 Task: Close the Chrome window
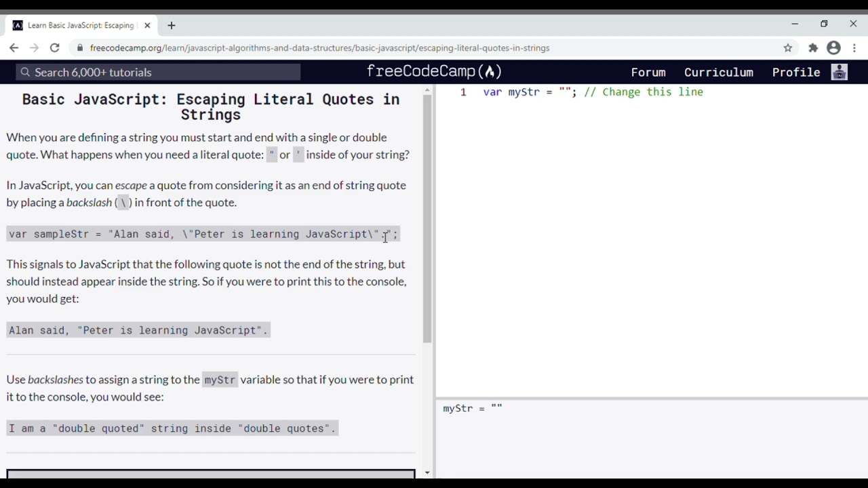(853, 24)
